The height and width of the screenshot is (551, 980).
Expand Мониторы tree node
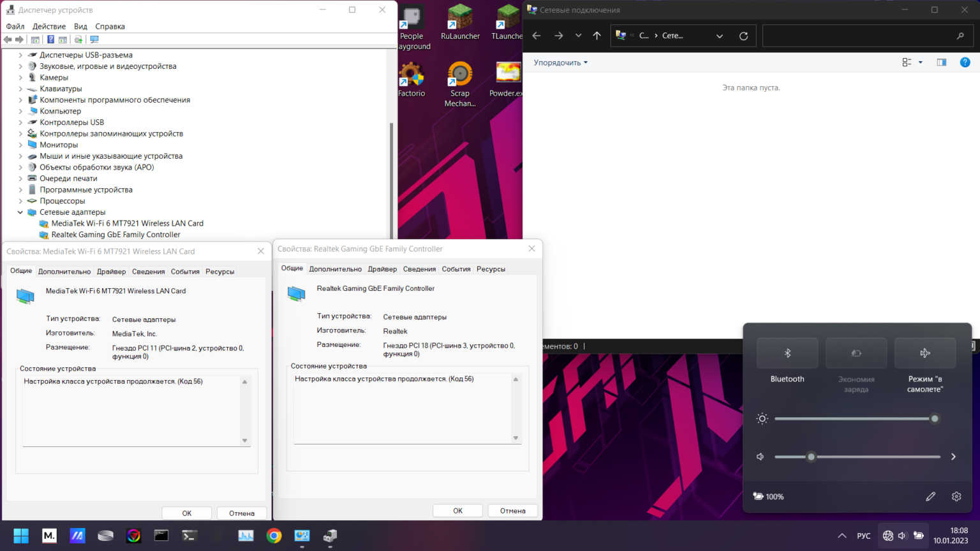click(x=20, y=145)
